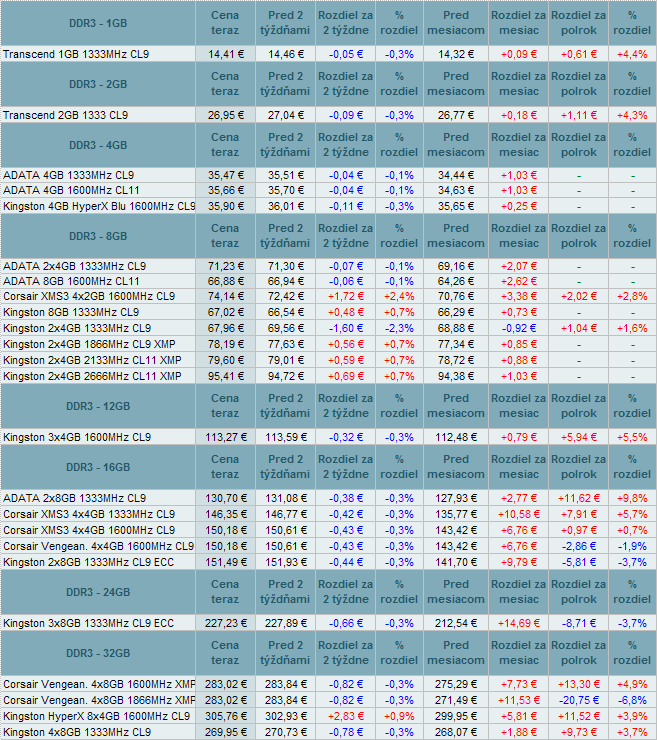Click the +11,62 € half-year difference for ADATA 2x8GB

tap(579, 498)
